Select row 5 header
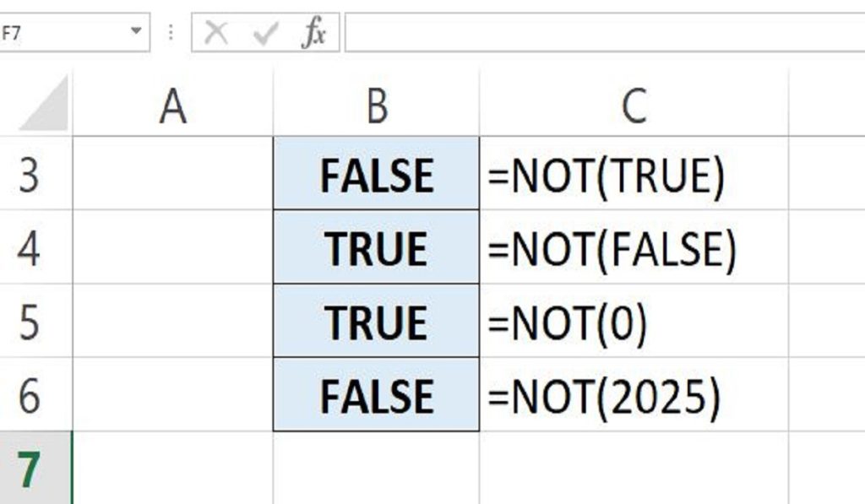Screen dimensions: 865x504 click(30, 322)
